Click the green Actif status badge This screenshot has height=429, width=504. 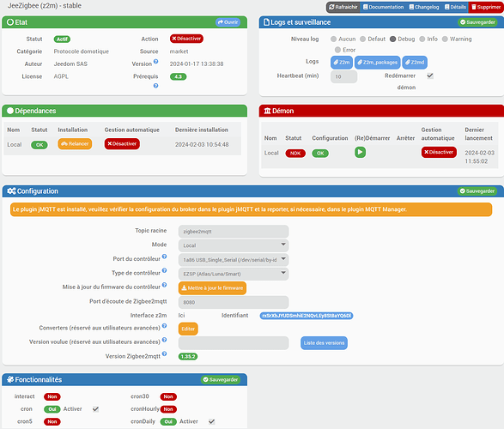(62, 39)
